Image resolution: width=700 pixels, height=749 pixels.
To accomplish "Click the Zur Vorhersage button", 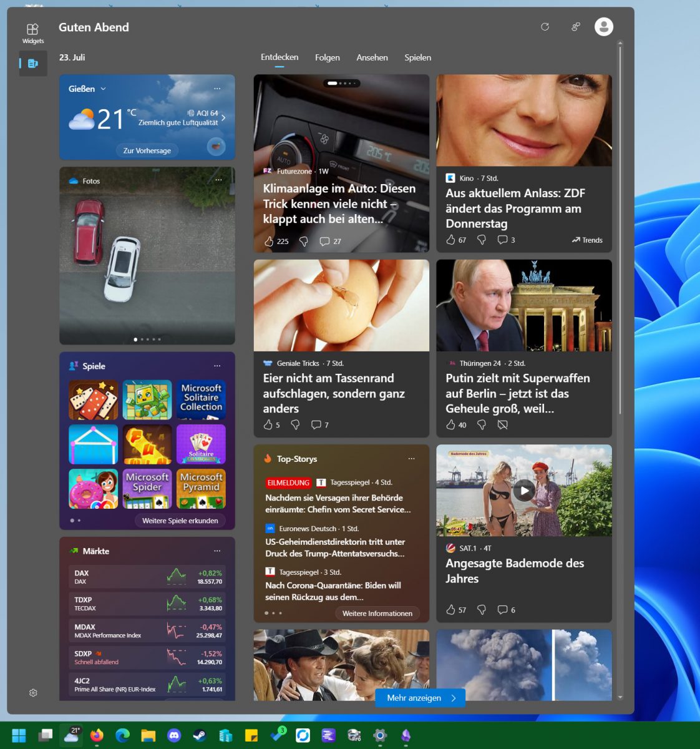I will point(147,150).
